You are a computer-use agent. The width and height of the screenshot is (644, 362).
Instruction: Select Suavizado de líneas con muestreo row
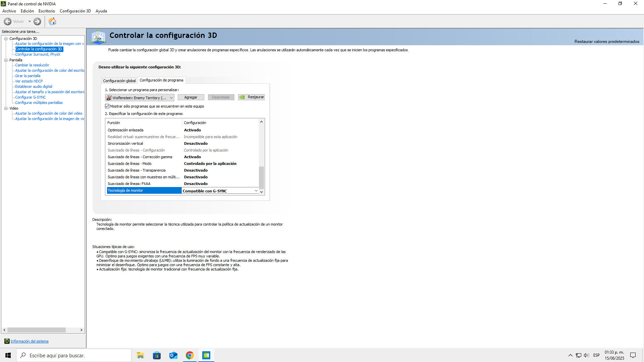tap(183, 177)
